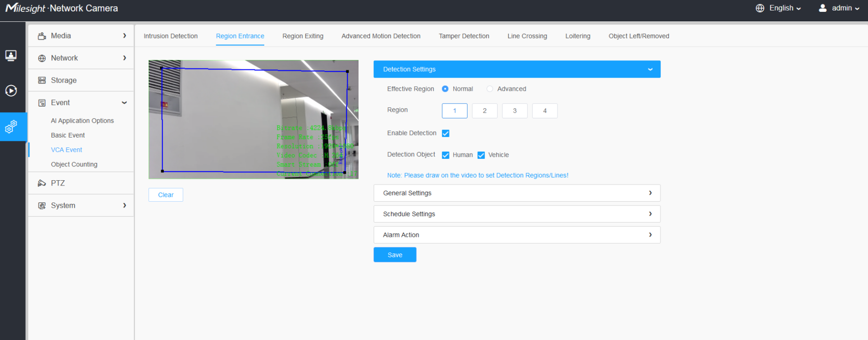Open AI Application Options
868x340 pixels.
point(82,121)
